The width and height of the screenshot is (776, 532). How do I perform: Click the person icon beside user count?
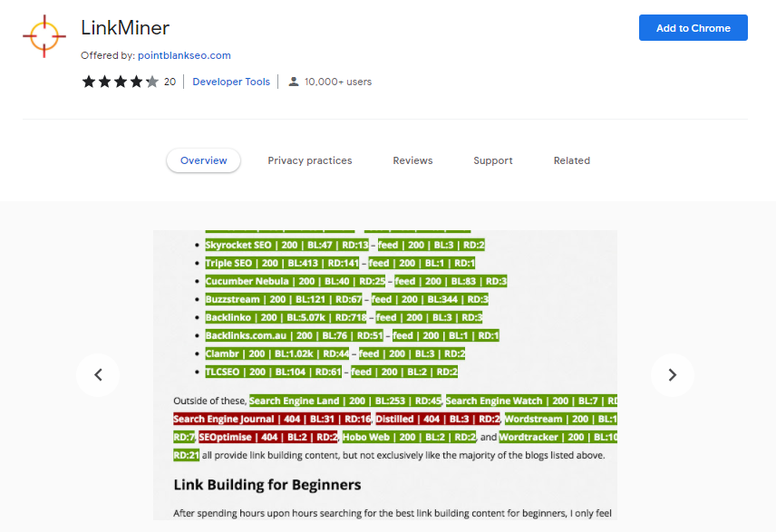click(294, 82)
